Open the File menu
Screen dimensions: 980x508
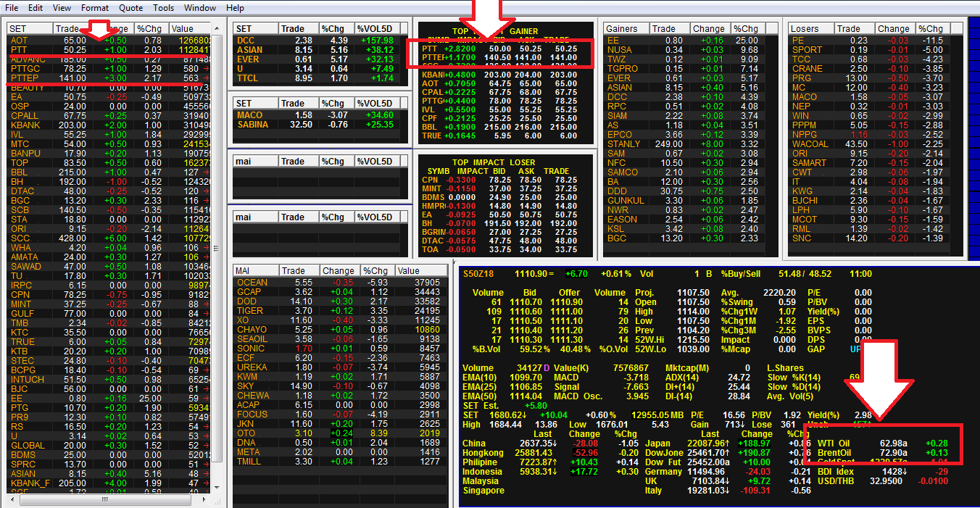pyautogui.click(x=12, y=8)
